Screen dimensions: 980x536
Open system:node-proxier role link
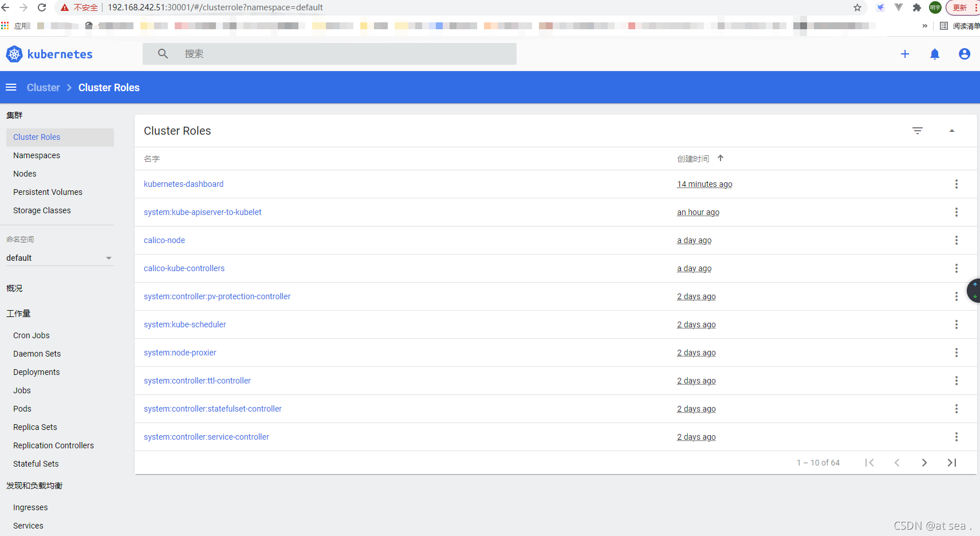pos(180,353)
